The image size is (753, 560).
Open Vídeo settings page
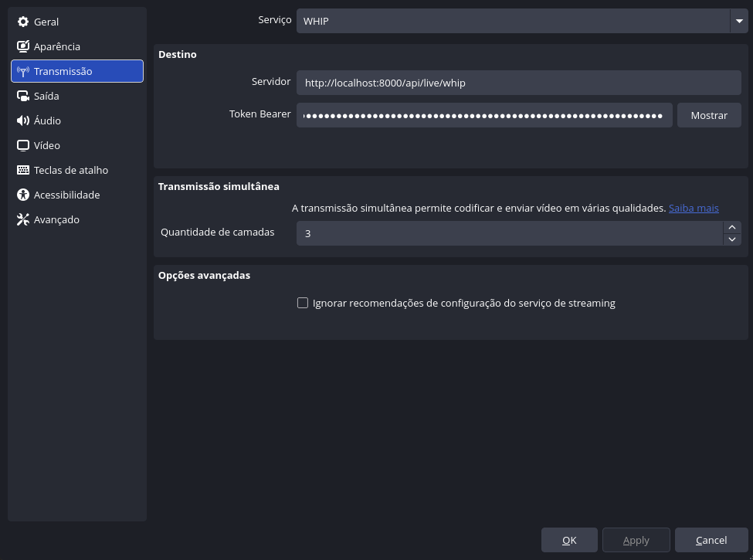(76, 145)
